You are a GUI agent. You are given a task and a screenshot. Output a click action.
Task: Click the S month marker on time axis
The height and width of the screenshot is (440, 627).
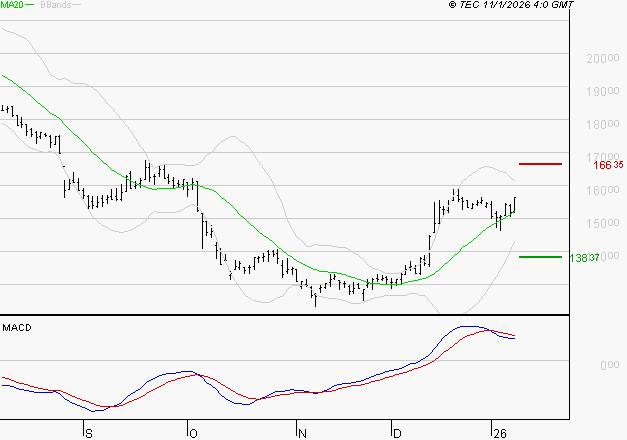coord(89,434)
